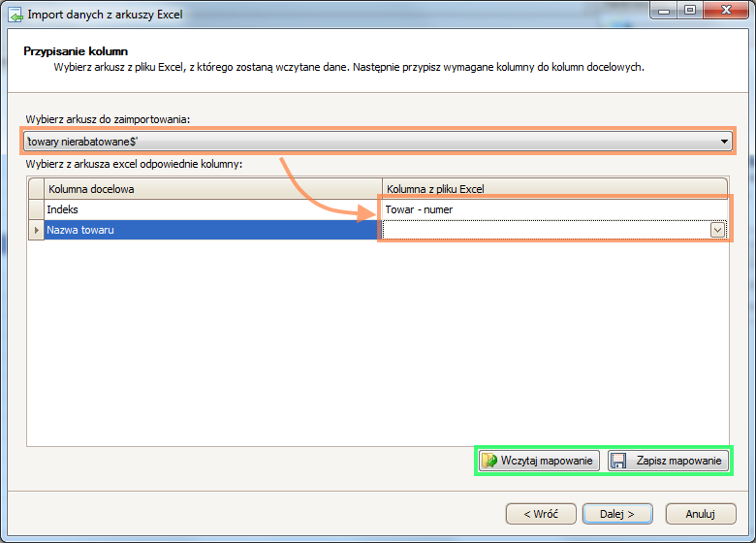Maximize the Import danych window
This screenshot has height=543, width=756.
pos(690,11)
